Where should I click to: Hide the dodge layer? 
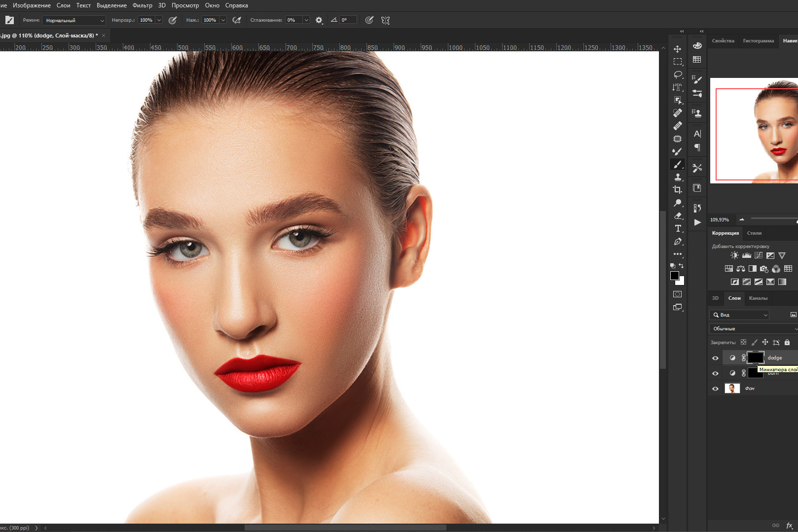click(715, 358)
